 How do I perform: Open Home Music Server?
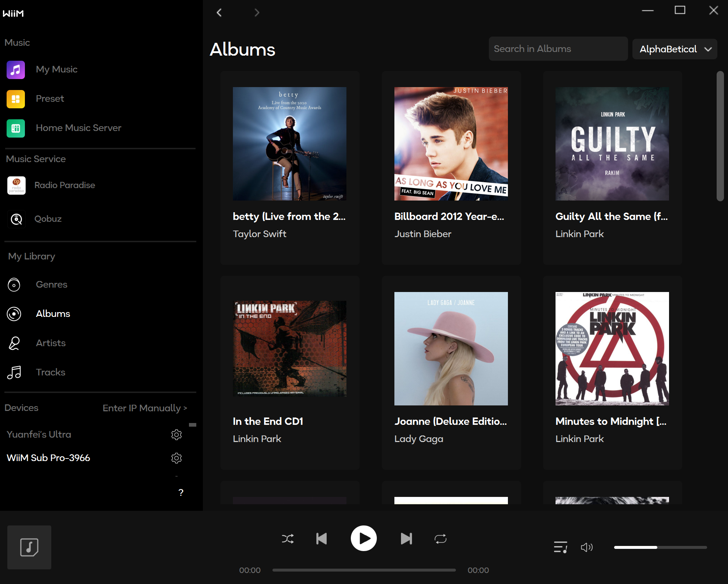pyautogui.click(x=78, y=128)
